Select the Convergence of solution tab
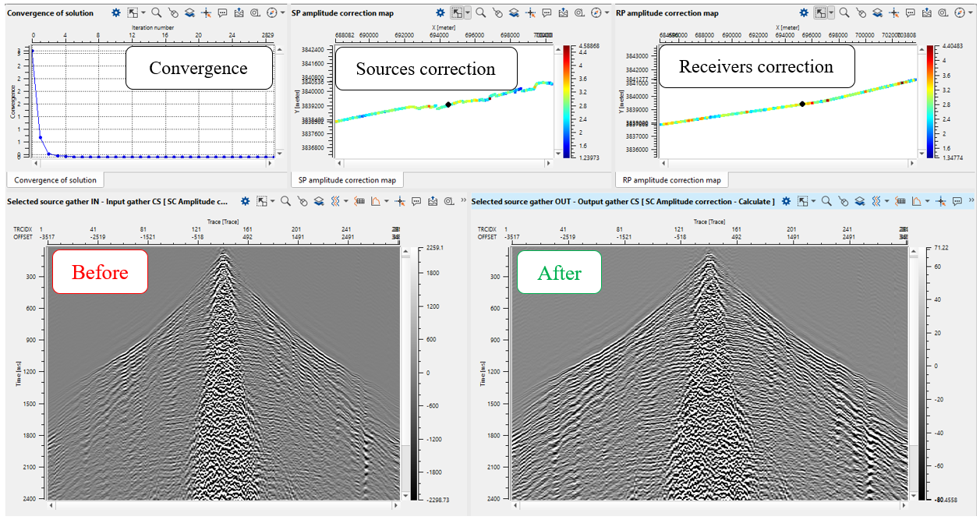Viewport: 980px width, 520px height. 55,180
